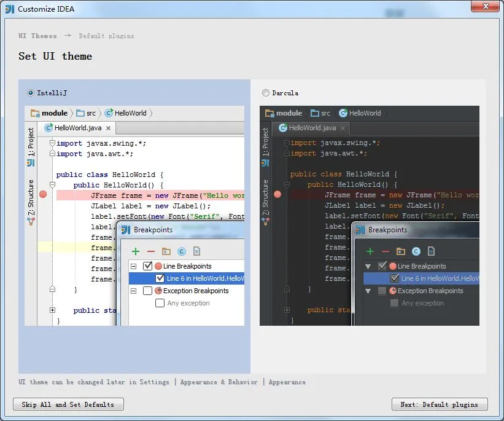Toggle Any exception checkbox in light preview
504x421 pixels.
(160, 303)
